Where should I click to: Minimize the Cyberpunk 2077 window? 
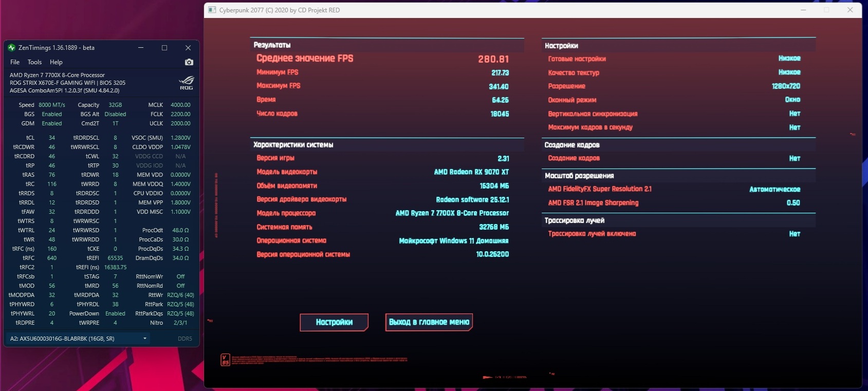(803, 10)
